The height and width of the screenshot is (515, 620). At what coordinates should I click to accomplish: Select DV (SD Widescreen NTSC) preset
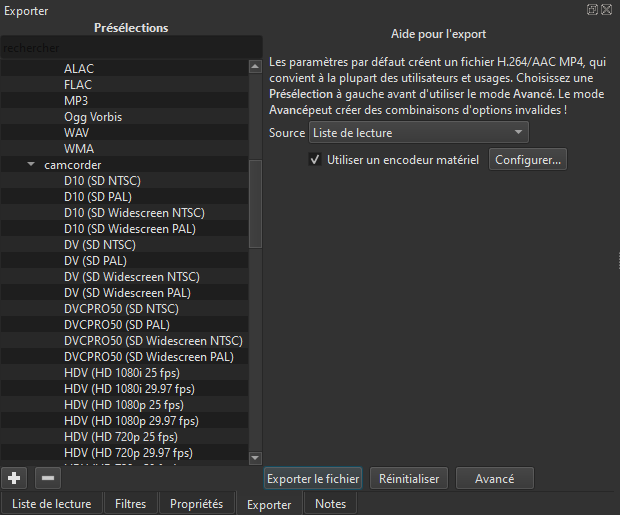pyautogui.click(x=125, y=277)
